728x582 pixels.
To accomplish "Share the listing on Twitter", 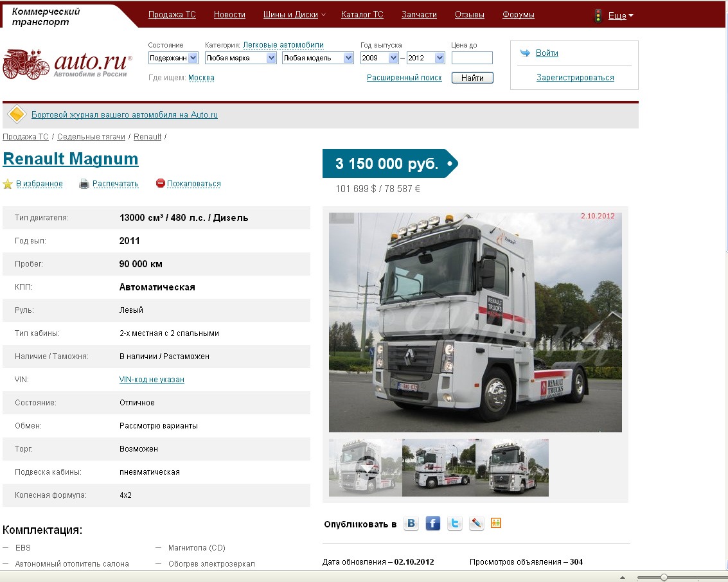I will coord(455,524).
